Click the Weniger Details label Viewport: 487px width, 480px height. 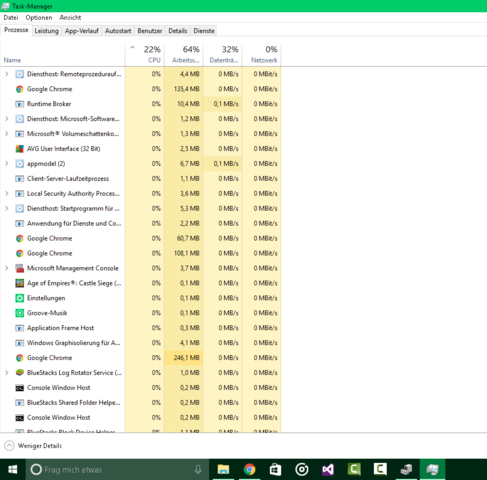[x=40, y=446]
